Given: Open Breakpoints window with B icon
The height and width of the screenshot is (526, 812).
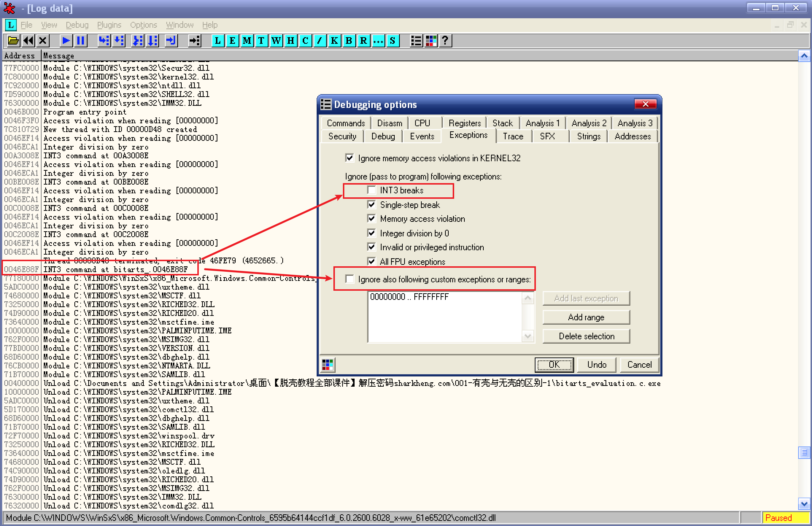Looking at the screenshot, I should (x=349, y=40).
